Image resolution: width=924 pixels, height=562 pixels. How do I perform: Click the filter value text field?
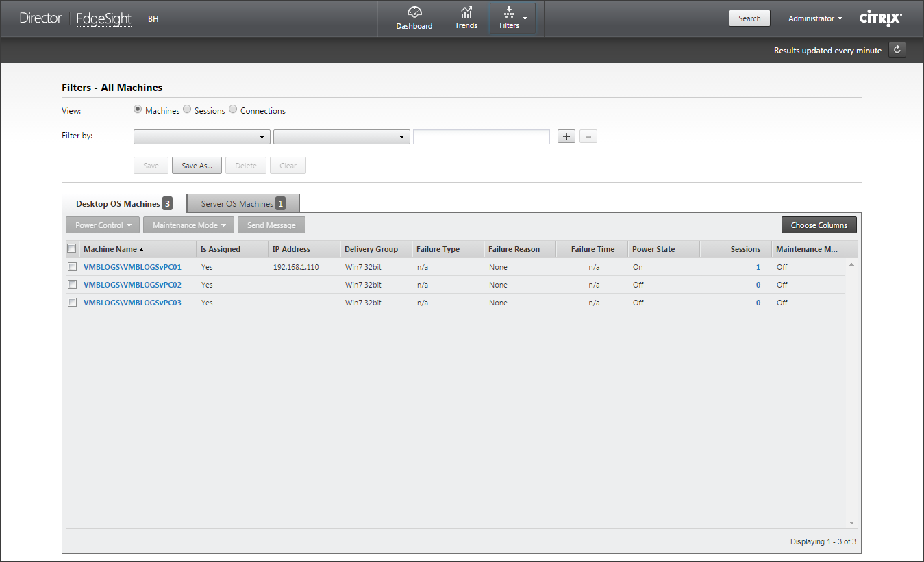point(481,137)
